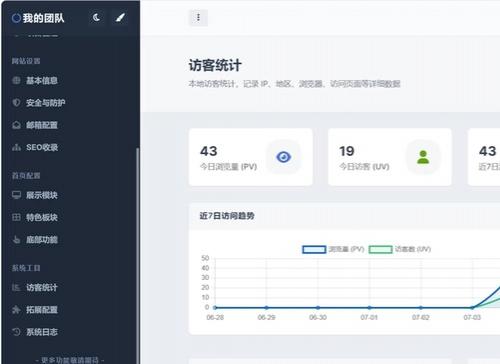Viewport: 500px width, 364px height.
Task: Click the PV eye icon
Action: click(284, 157)
